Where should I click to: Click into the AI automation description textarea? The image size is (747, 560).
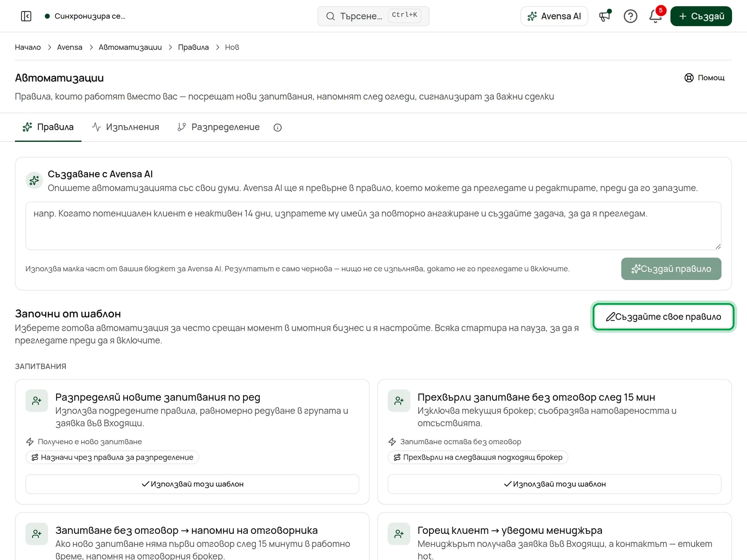point(373,226)
